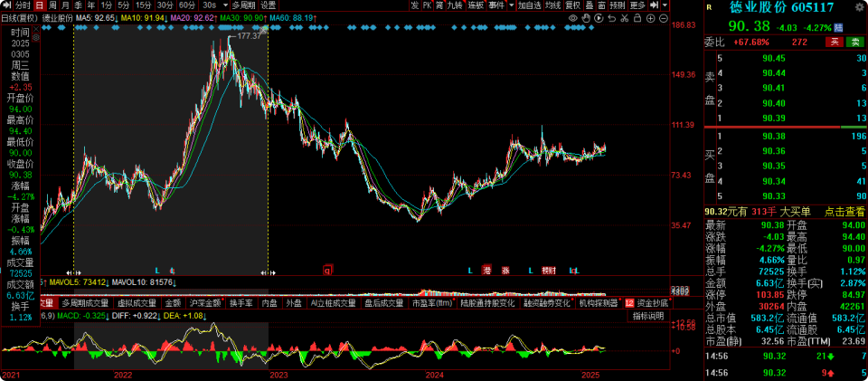Viewport: 868px width, 381px height.
Task: Select the scissors cut tool icon
Action: click(625, 18)
